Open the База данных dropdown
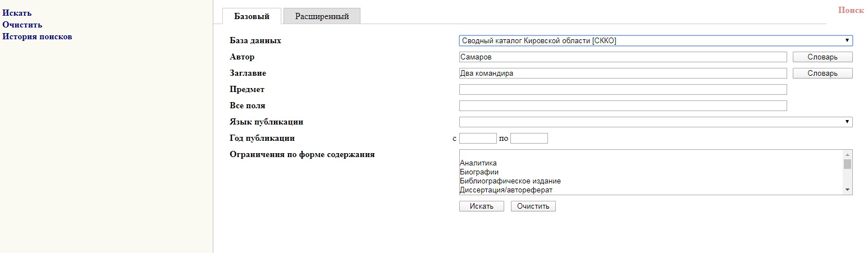Viewport: 868px width, 253px height. [656, 40]
